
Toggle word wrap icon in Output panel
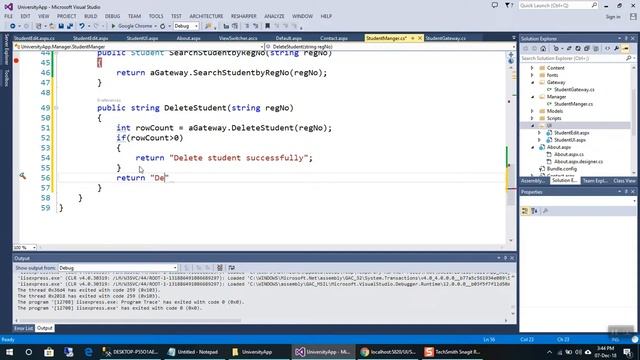(x=232, y=268)
